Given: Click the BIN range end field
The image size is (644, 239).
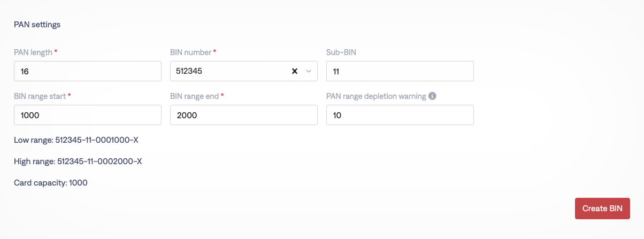Looking at the screenshot, I should [x=243, y=115].
